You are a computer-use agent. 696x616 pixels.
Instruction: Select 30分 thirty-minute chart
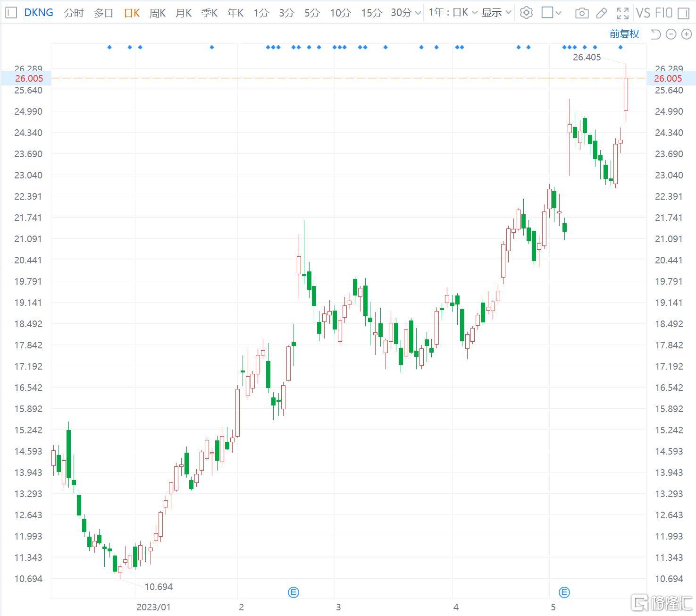pyautogui.click(x=401, y=13)
